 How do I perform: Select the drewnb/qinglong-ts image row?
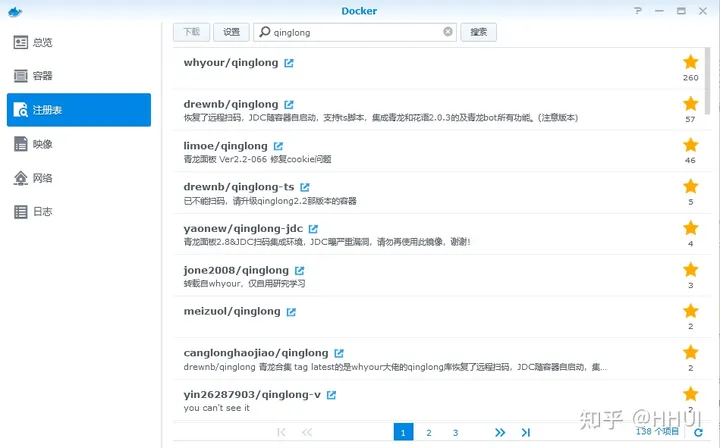(x=439, y=193)
